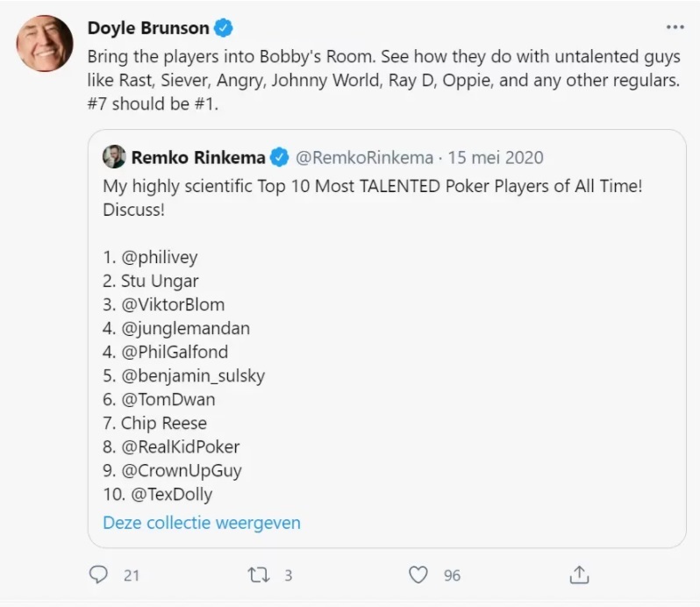Click the reply speech bubble icon
This screenshot has width=700, height=607.
pyautogui.click(x=99, y=575)
